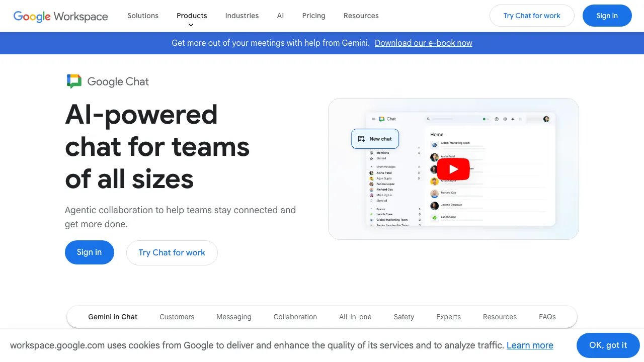Switch to the Gemini in Chat tab
644x362 pixels.
pos(113,317)
